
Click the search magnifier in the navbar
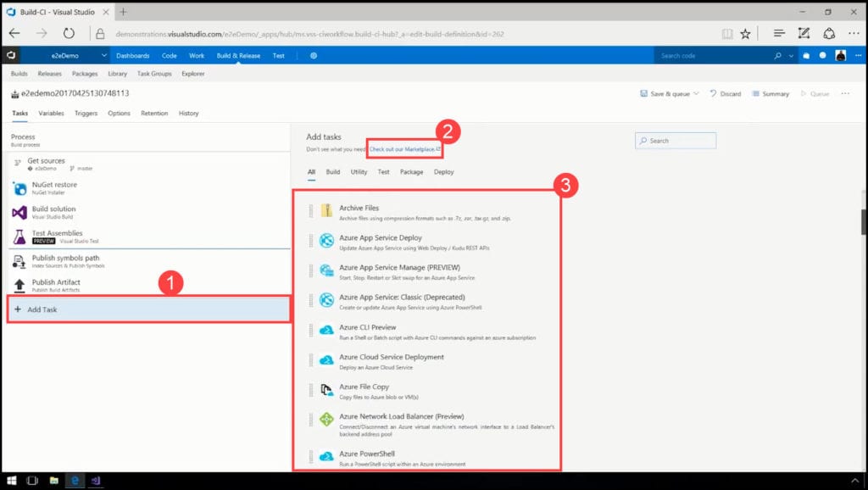point(777,56)
